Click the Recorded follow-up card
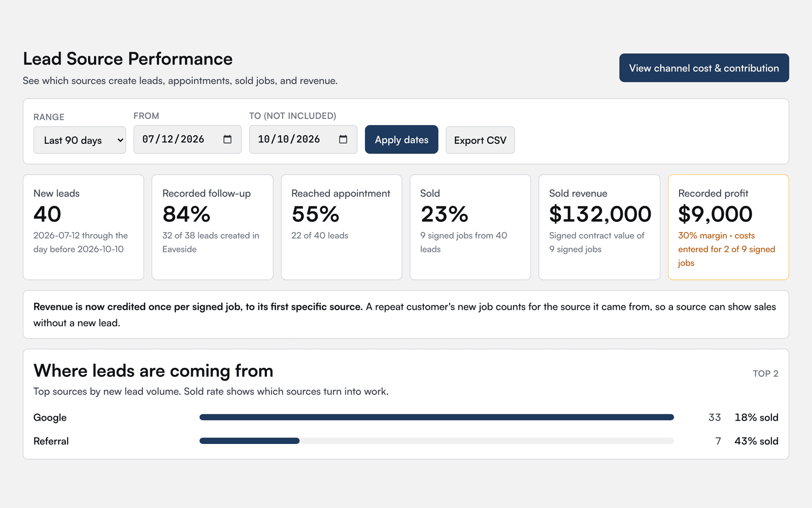Image resolution: width=812 pixels, height=508 pixels. click(x=212, y=227)
